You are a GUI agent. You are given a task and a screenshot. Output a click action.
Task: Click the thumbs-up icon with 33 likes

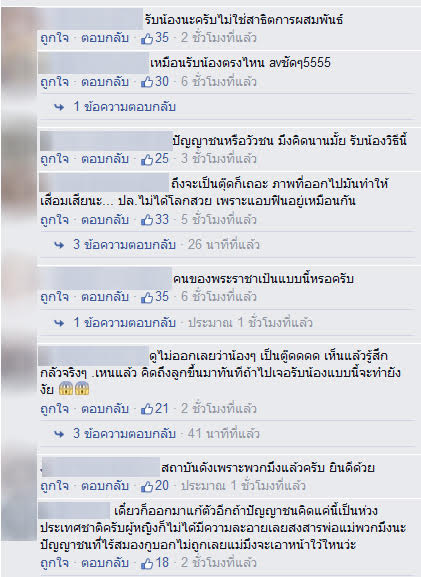coord(147,220)
